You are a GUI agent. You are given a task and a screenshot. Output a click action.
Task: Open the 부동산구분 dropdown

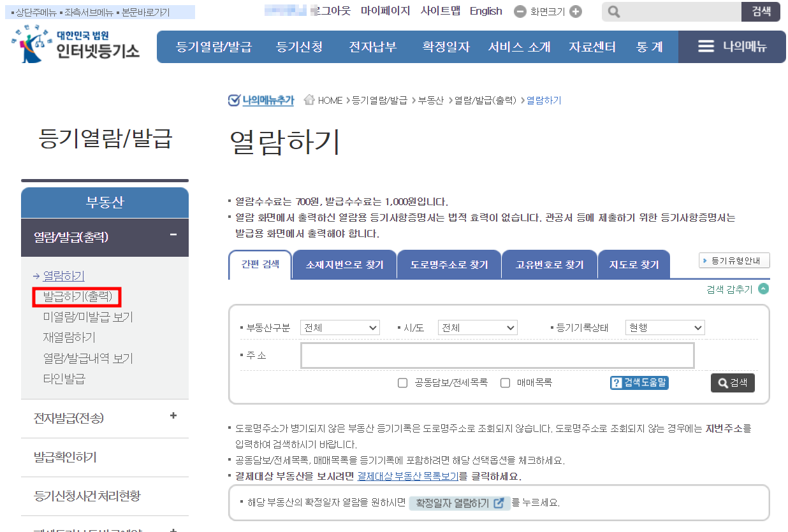coord(340,327)
